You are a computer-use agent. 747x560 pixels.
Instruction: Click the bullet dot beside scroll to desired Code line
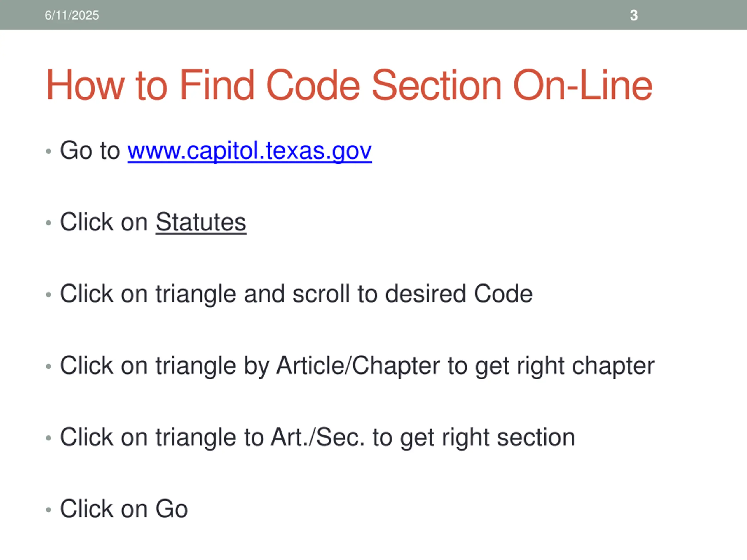(49, 295)
